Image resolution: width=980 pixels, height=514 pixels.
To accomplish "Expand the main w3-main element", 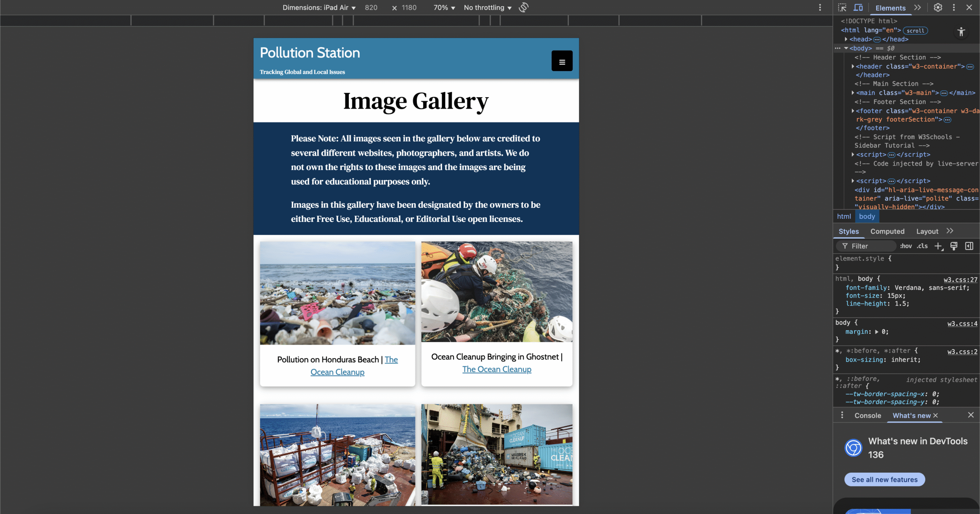I will 853,93.
